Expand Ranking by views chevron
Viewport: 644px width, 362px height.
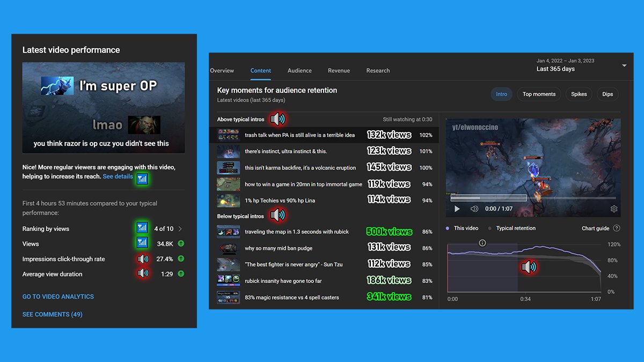[180, 228]
